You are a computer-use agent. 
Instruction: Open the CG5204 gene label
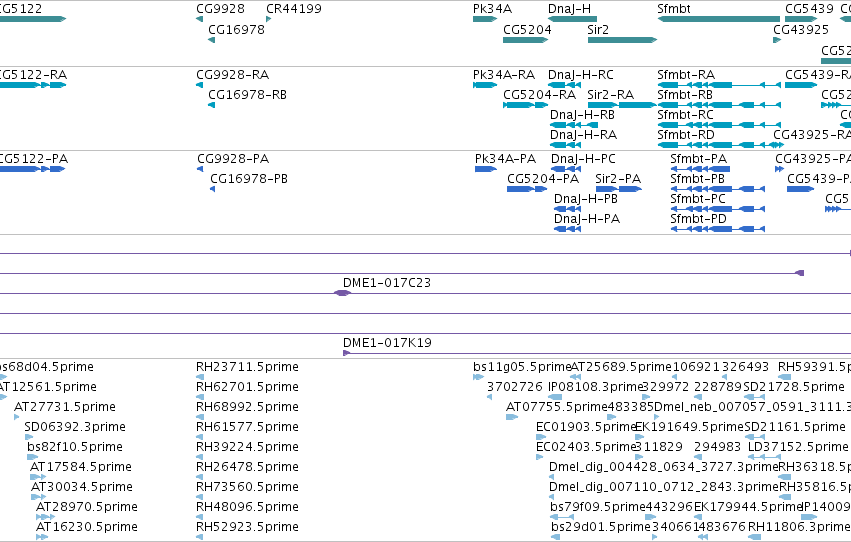point(527,29)
